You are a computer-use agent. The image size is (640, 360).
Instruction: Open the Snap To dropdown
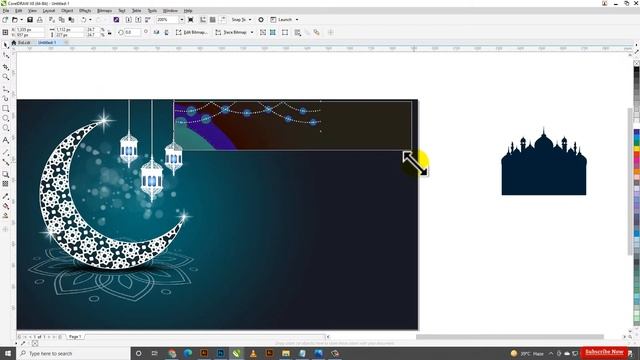pyautogui.click(x=241, y=20)
